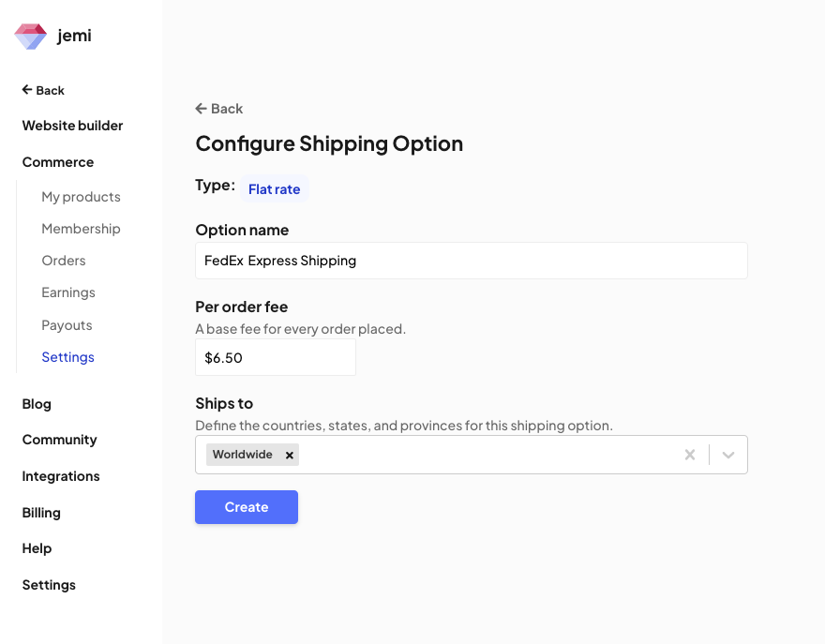Navigate to Payouts

pos(67,325)
